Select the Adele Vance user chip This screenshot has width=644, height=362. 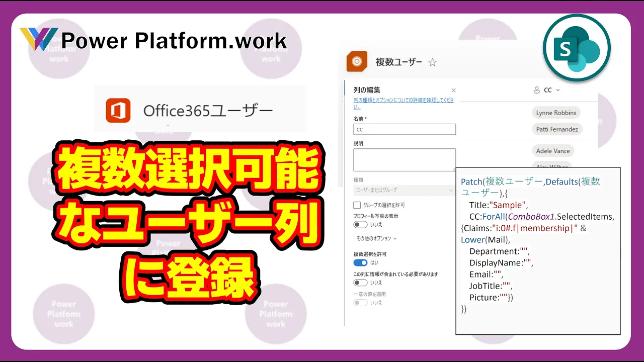tap(553, 151)
